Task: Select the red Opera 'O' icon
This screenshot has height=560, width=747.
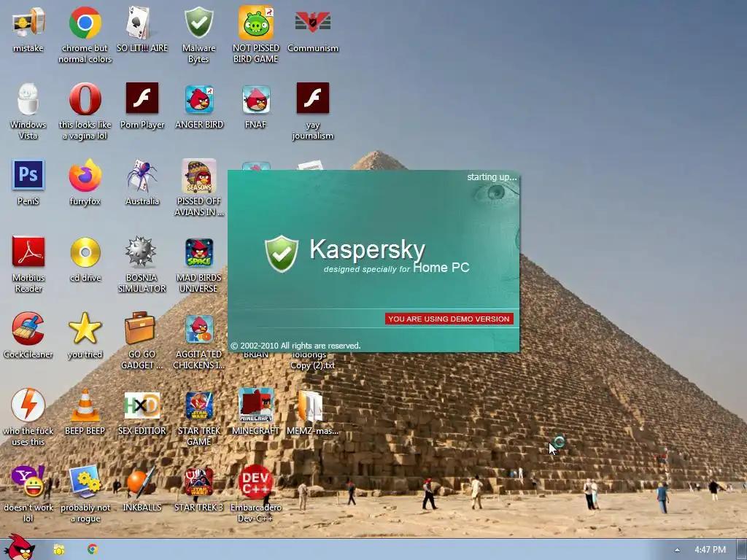Action: click(x=85, y=99)
